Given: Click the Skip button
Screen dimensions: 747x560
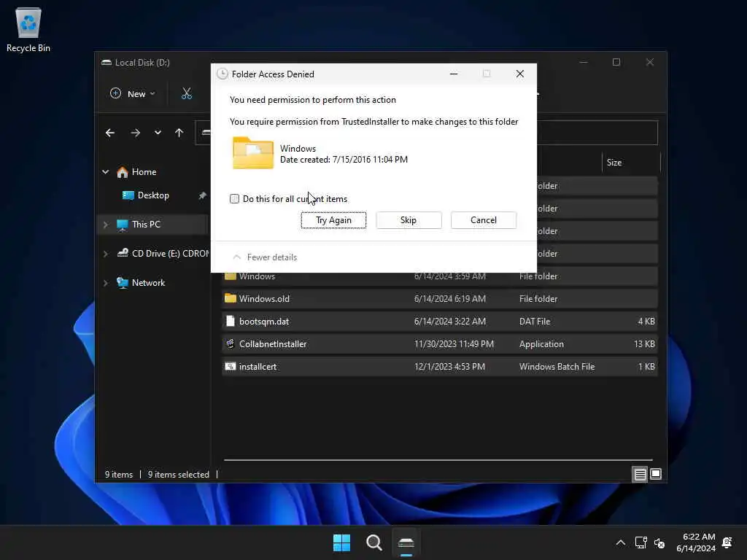Looking at the screenshot, I should click(x=409, y=220).
